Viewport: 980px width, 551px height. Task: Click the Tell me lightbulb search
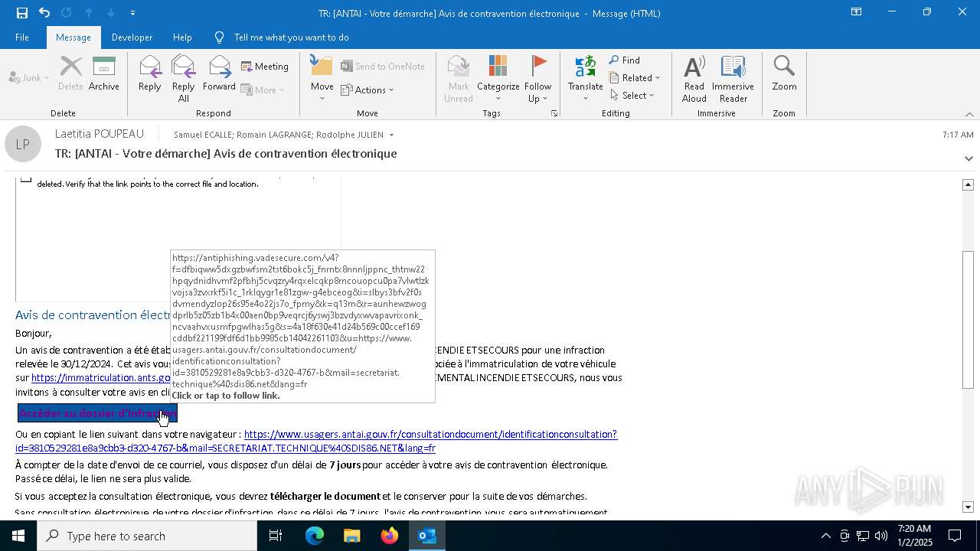220,37
